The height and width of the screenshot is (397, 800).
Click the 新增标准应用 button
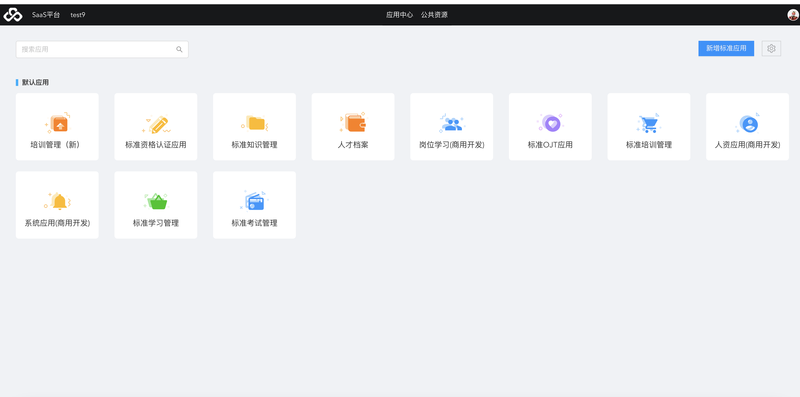[726, 48]
